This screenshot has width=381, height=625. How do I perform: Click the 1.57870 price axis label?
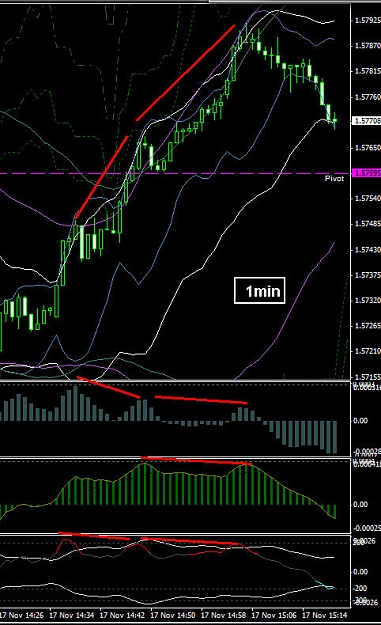[x=367, y=45]
